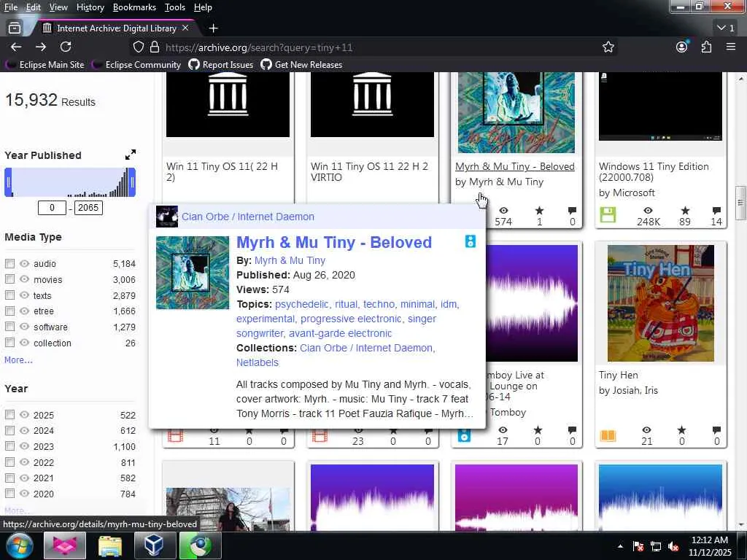
Task: Click the Tiny Hen book thumbnail
Action: point(660,303)
